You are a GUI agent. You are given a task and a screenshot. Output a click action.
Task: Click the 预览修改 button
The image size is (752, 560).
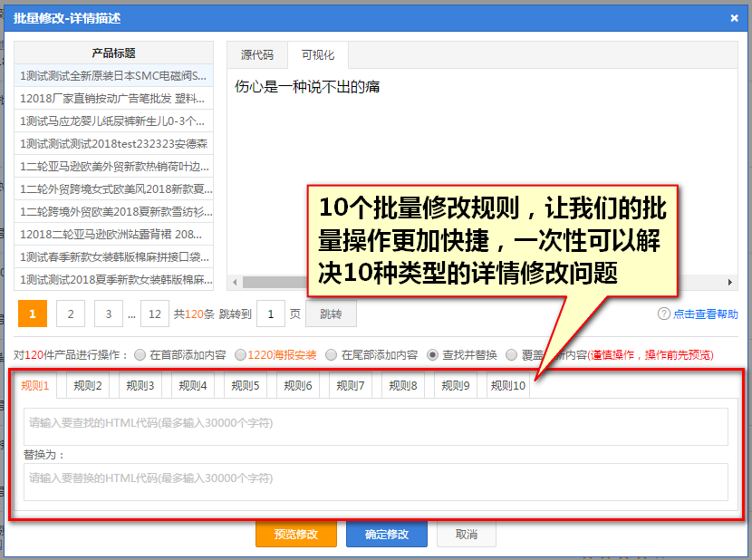(x=295, y=534)
